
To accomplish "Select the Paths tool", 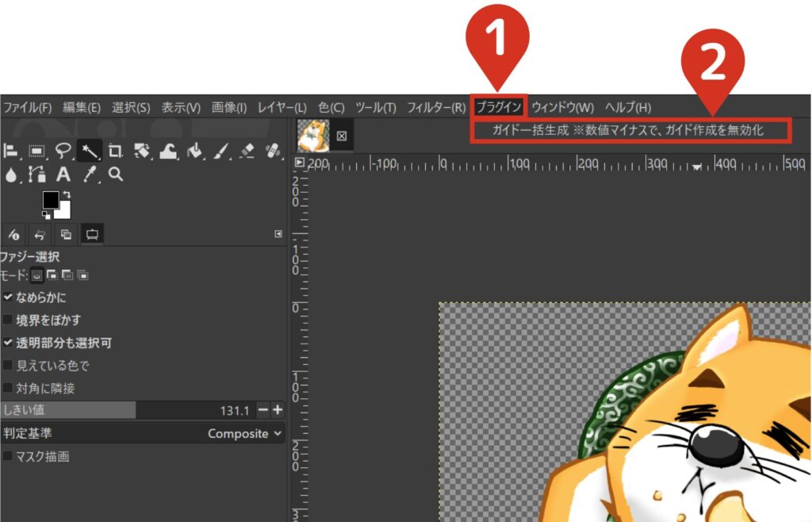I will click(36, 175).
